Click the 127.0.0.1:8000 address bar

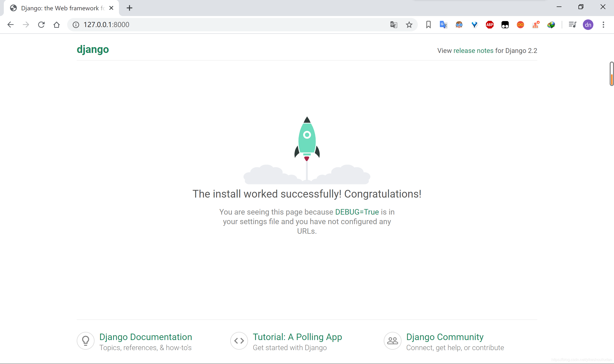click(x=221, y=25)
